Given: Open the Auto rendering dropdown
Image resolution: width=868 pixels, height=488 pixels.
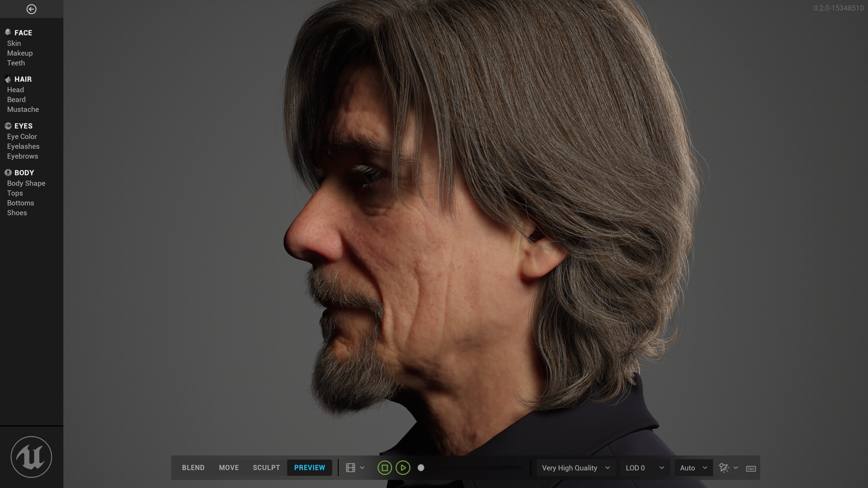Looking at the screenshot, I should (x=693, y=468).
